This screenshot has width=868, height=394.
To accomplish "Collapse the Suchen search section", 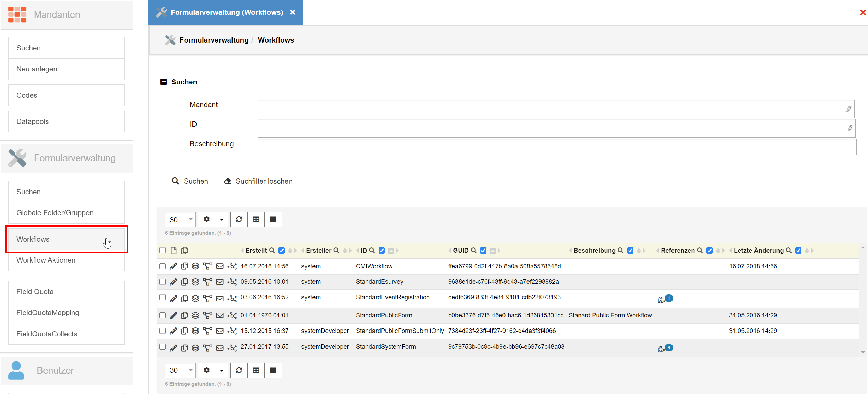I will click(164, 82).
